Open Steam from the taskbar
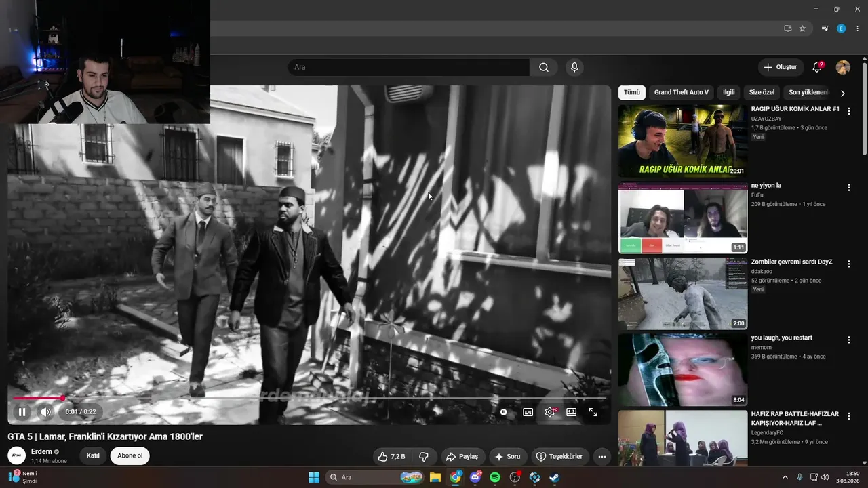This screenshot has height=488, width=868. pyautogui.click(x=554, y=477)
